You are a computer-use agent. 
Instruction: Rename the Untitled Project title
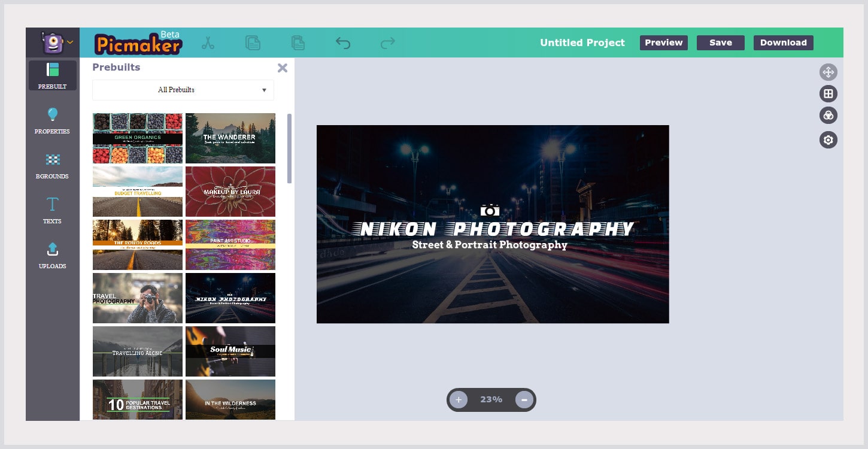pos(582,43)
